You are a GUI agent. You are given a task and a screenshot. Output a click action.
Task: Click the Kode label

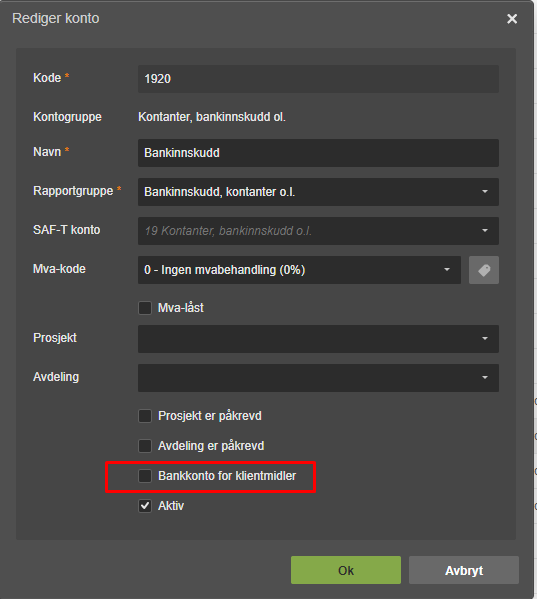coord(47,78)
